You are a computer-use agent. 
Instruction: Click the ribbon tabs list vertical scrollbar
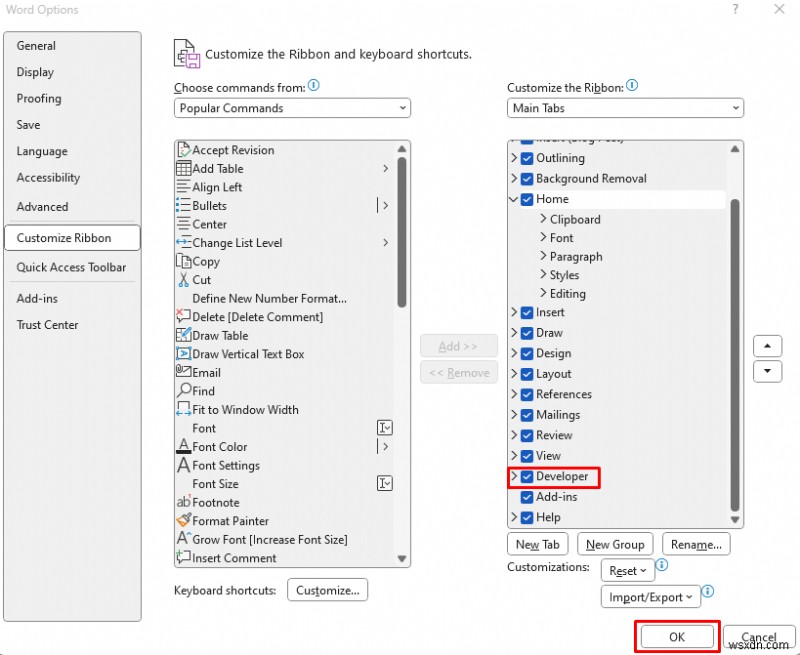click(735, 355)
